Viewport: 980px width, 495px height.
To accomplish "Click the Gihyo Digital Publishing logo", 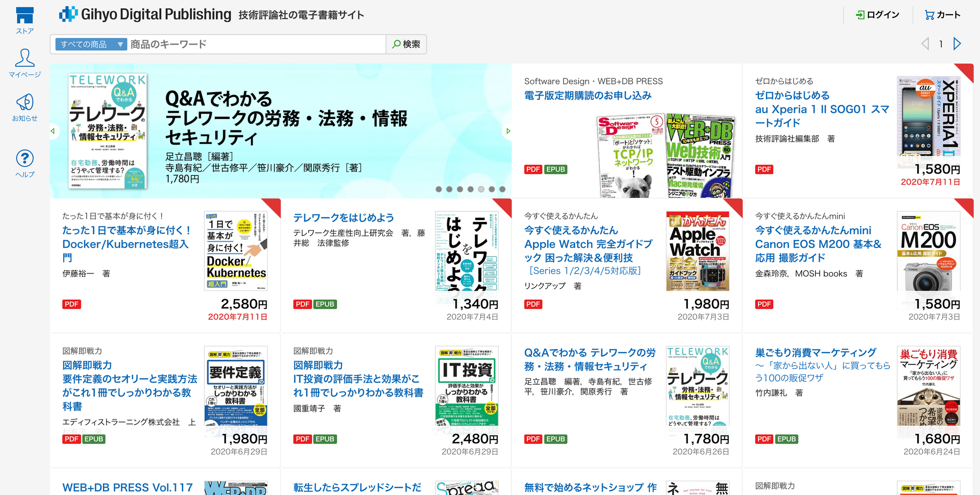I will click(146, 15).
